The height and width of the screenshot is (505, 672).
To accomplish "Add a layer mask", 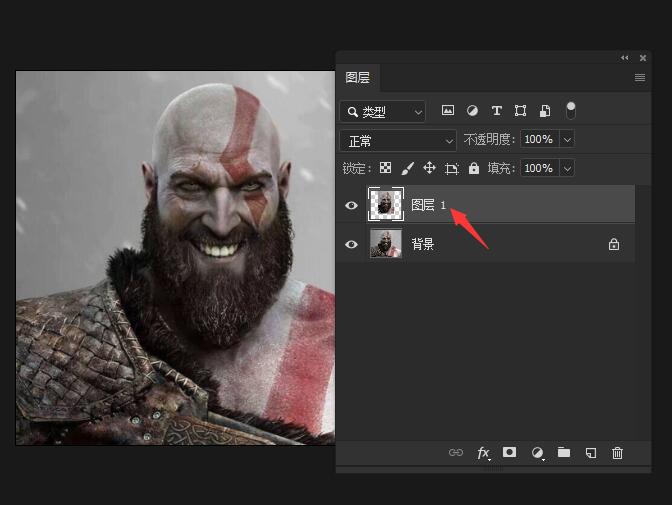I will (x=510, y=452).
